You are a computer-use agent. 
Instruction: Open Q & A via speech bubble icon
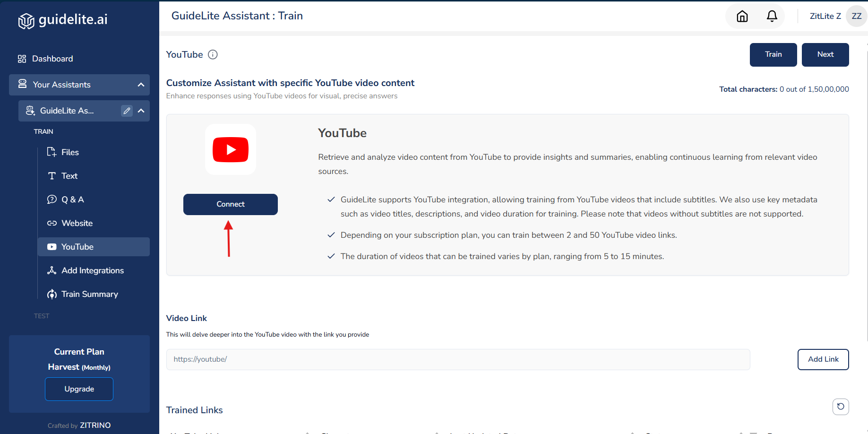pyautogui.click(x=52, y=200)
